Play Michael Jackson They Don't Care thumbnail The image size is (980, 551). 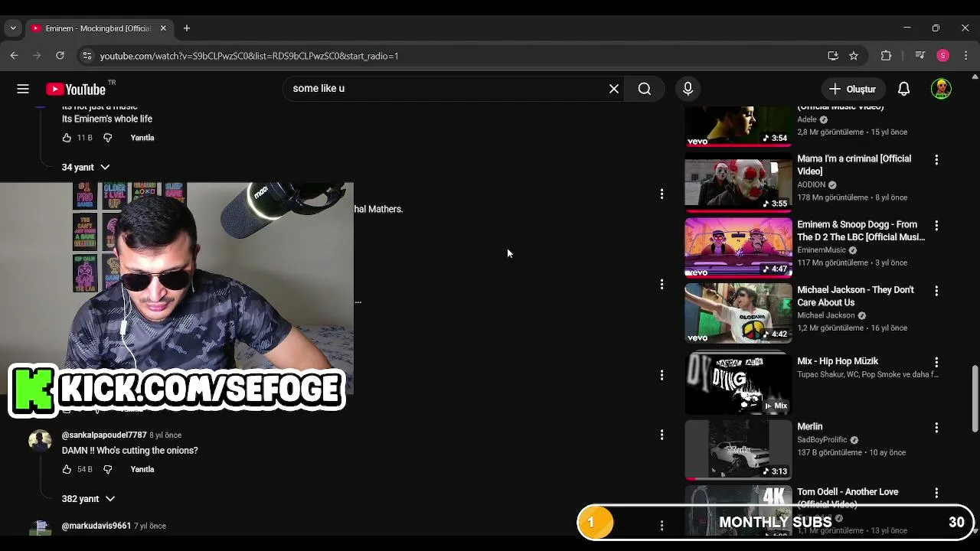[x=738, y=313]
